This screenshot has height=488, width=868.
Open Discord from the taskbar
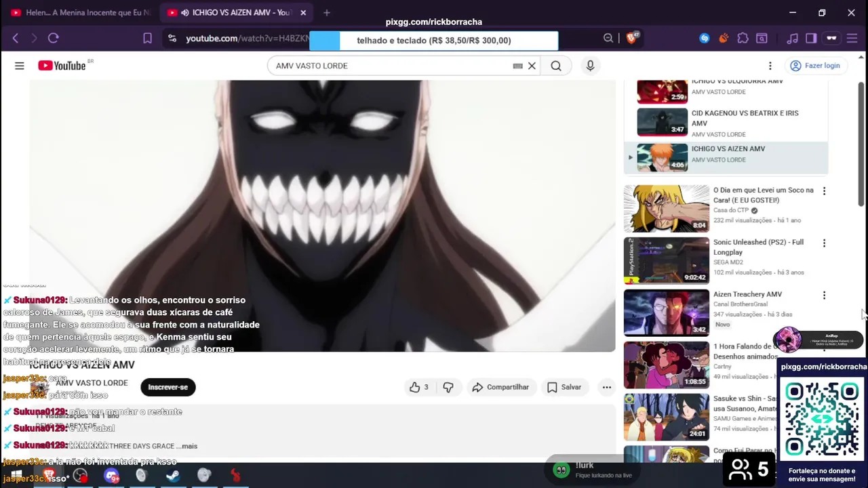(x=111, y=476)
